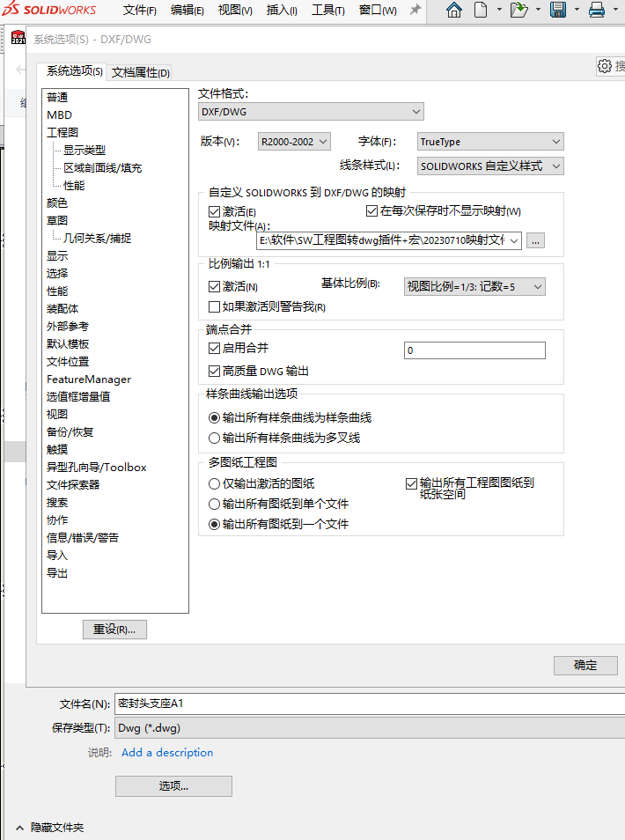Screen dimensions: 625x840
Task: Open the 线条样式 dropdown
Action: (490, 166)
